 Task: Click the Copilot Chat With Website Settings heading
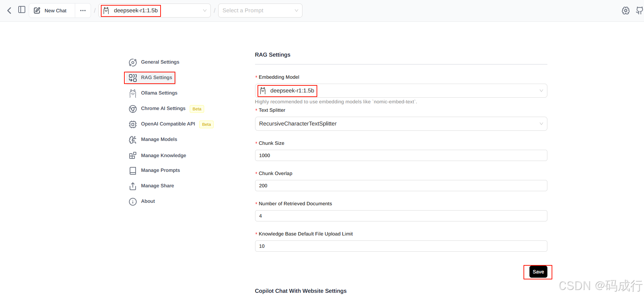click(x=301, y=291)
